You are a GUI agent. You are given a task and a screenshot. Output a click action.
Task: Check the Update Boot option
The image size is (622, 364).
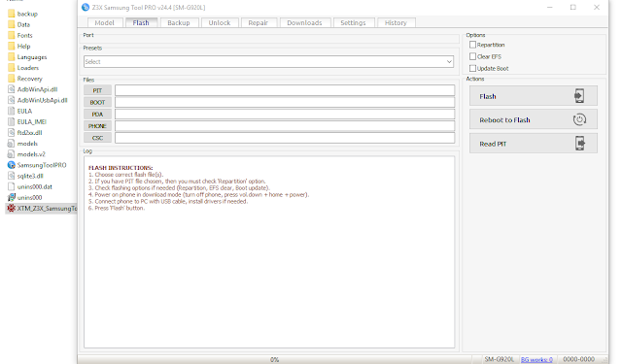[472, 68]
